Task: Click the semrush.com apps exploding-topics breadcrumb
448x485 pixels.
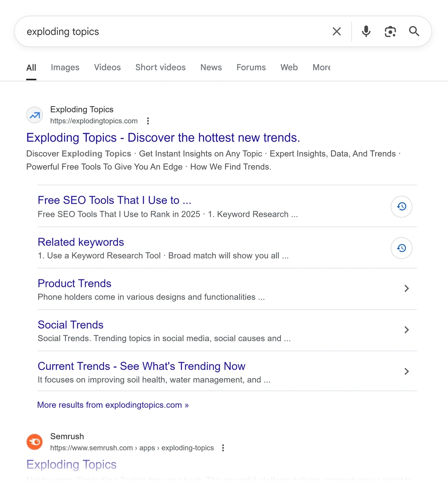Action: [132, 448]
